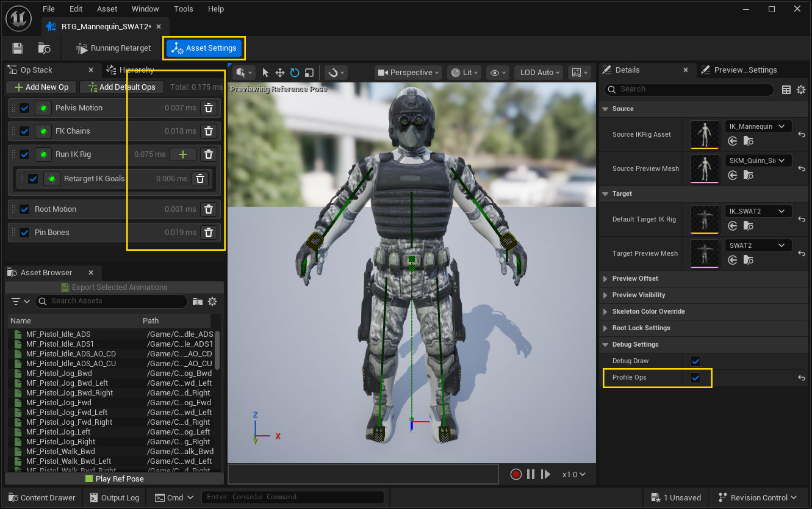Expand the Preview Offset section

635,278
